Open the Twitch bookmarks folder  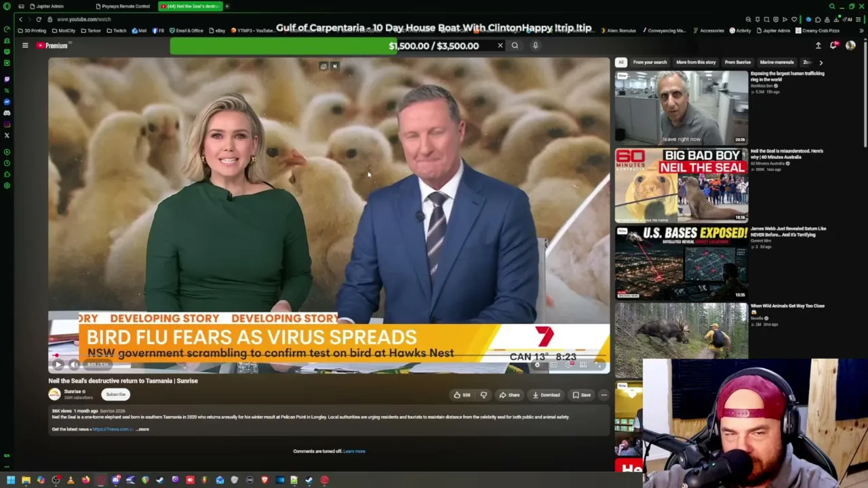pos(117,30)
